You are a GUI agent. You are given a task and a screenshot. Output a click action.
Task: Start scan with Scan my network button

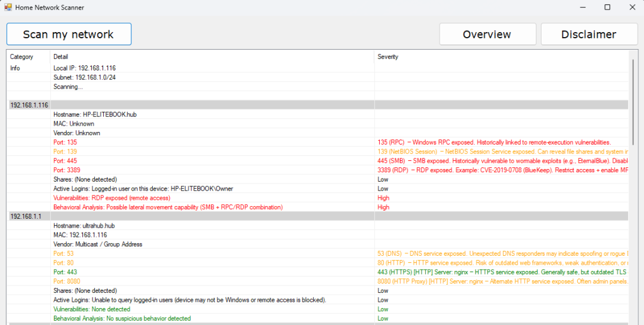click(69, 34)
